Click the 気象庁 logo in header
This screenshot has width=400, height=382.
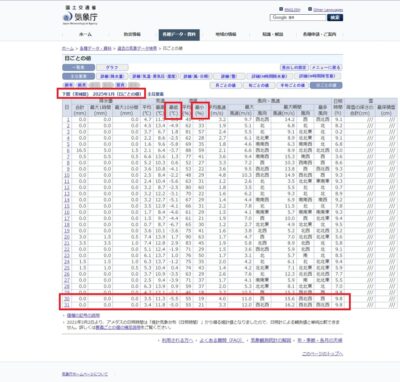point(80,15)
